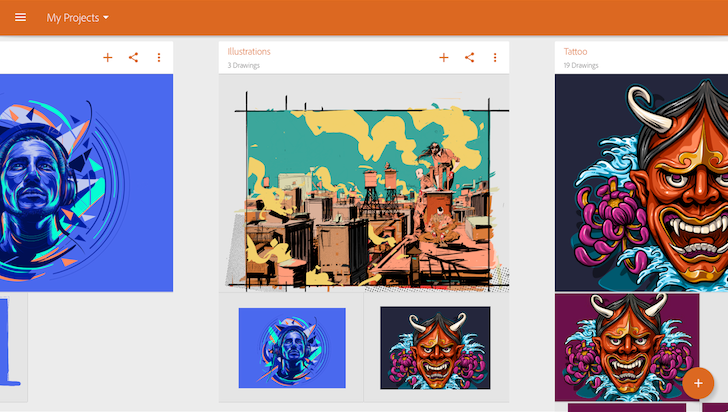The height and width of the screenshot is (412, 728).
Task: Open the Illustrations project overflow menu
Action: click(x=495, y=57)
